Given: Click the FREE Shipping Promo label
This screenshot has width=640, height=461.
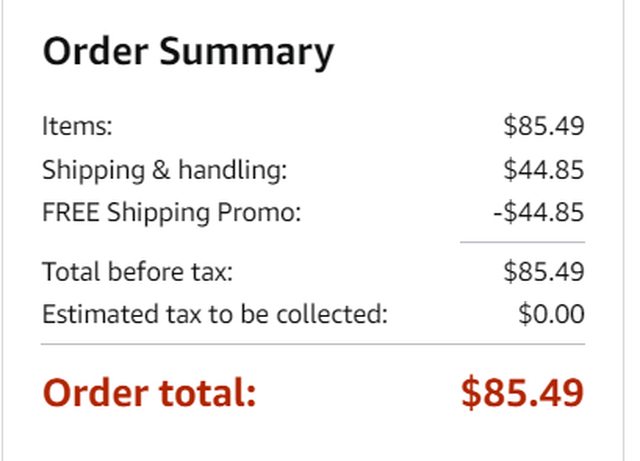Looking at the screenshot, I should pos(171,212).
